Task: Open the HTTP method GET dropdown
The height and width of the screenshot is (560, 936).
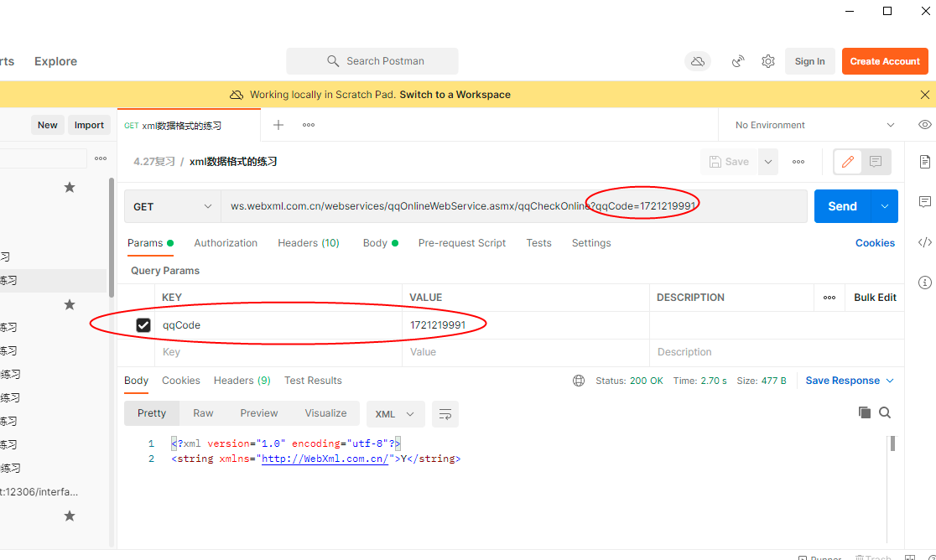Action: (x=173, y=206)
